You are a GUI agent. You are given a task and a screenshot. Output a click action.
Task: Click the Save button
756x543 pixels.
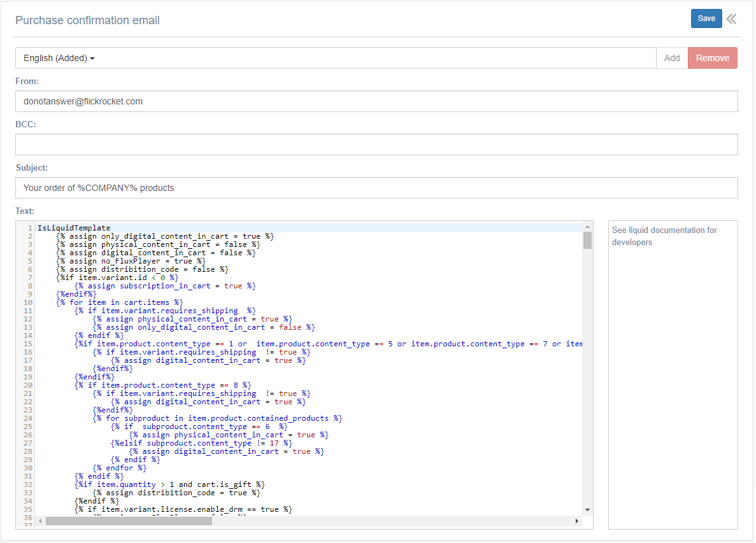[x=706, y=18]
